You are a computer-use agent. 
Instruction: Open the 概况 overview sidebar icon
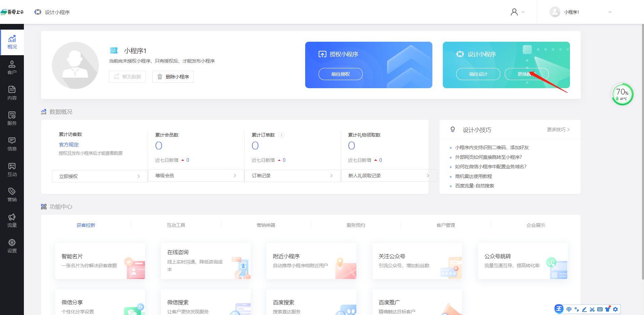(12, 42)
